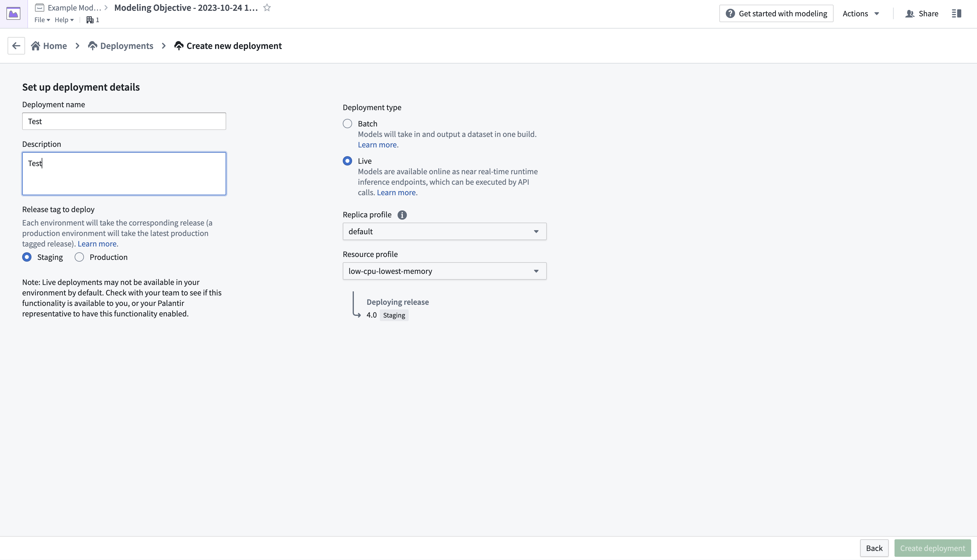
Task: Click the Back button at bottom
Action: pos(874,548)
